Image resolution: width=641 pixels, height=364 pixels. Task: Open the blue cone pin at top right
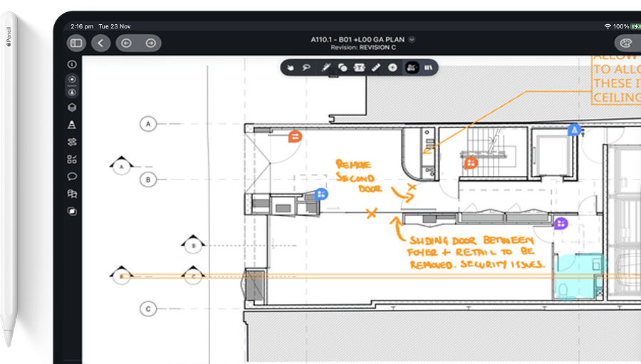point(574,130)
